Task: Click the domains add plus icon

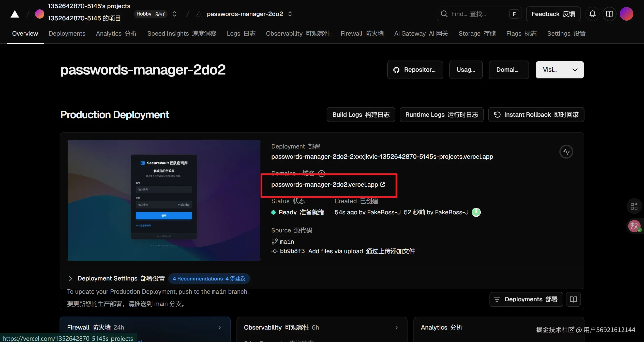Action: (322, 173)
